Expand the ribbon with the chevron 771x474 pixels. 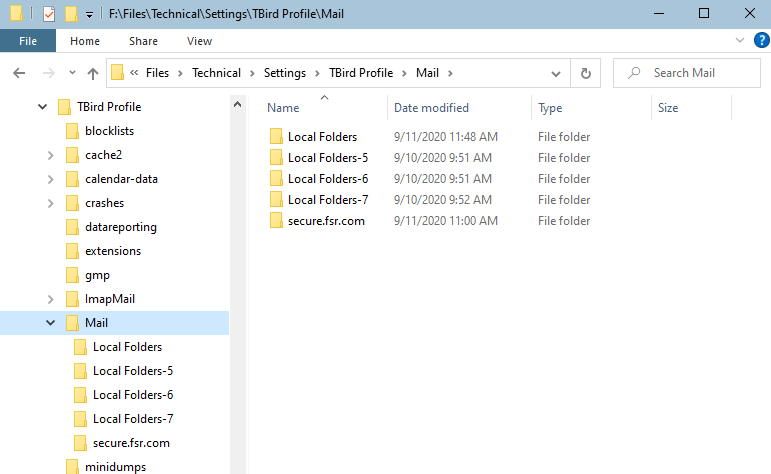(x=740, y=40)
